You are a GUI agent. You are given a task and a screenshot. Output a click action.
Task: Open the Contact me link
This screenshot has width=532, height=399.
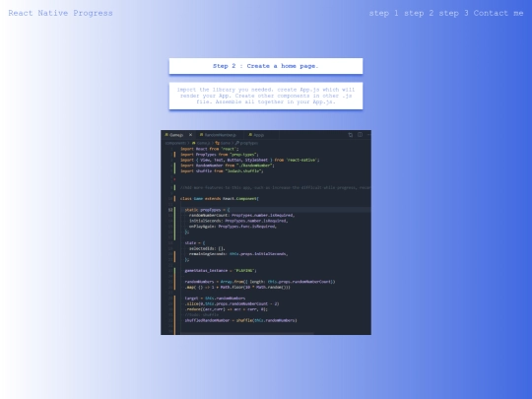tap(499, 13)
